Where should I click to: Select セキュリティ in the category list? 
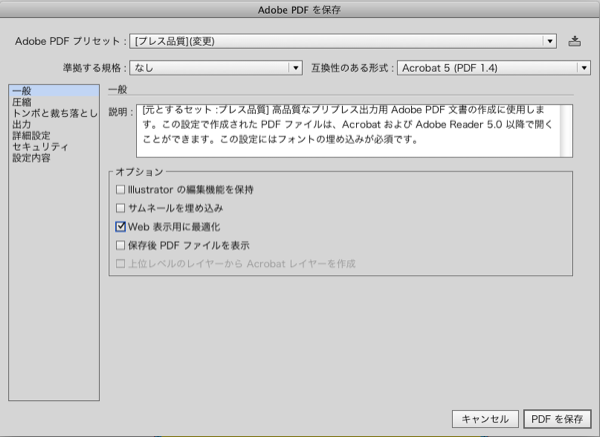(54, 146)
